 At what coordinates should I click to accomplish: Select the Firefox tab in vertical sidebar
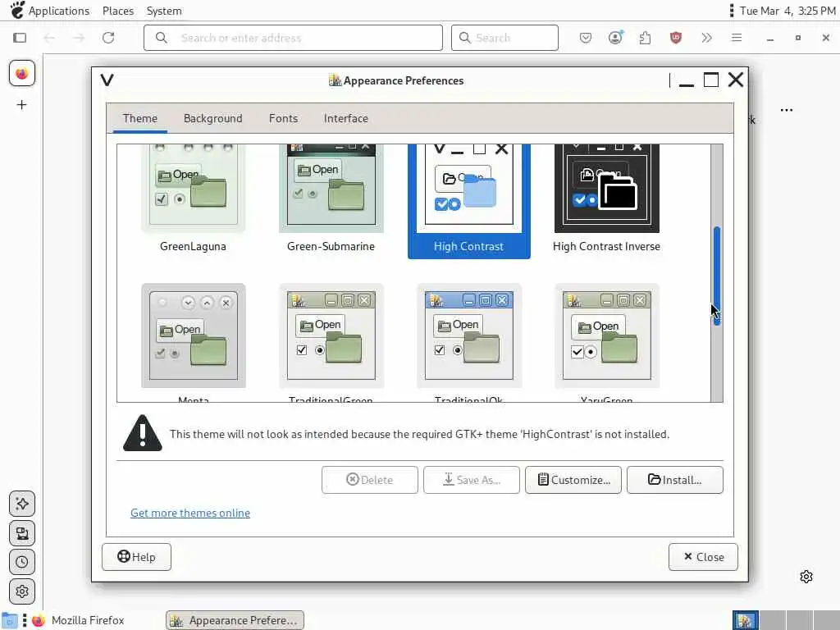click(22, 73)
